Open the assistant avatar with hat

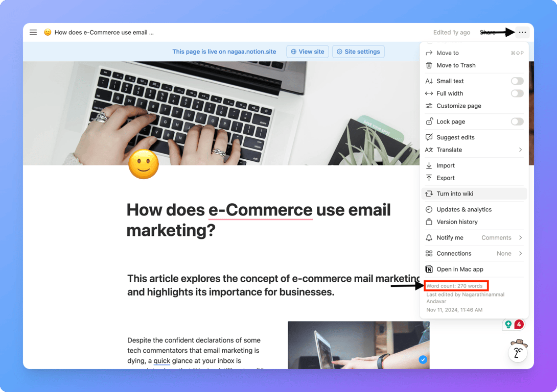[x=518, y=351]
